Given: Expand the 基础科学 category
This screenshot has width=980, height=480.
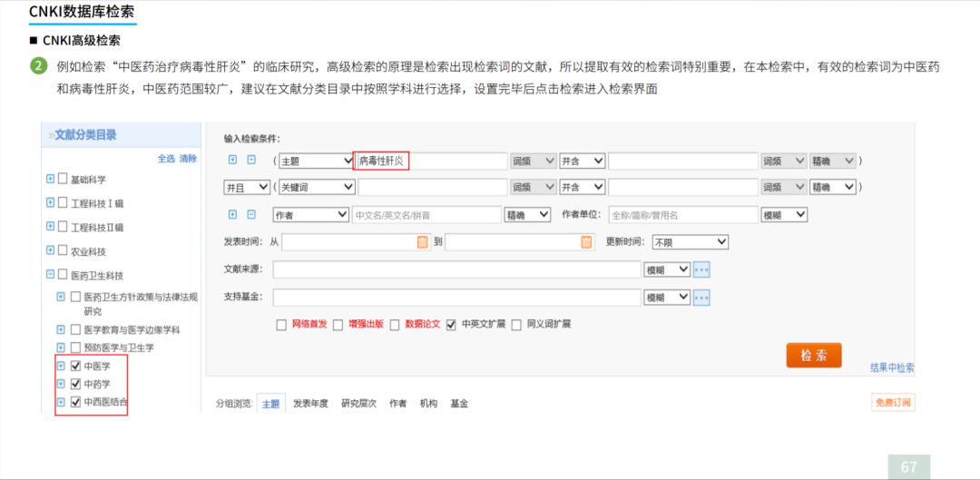Looking at the screenshot, I should pos(51,179).
